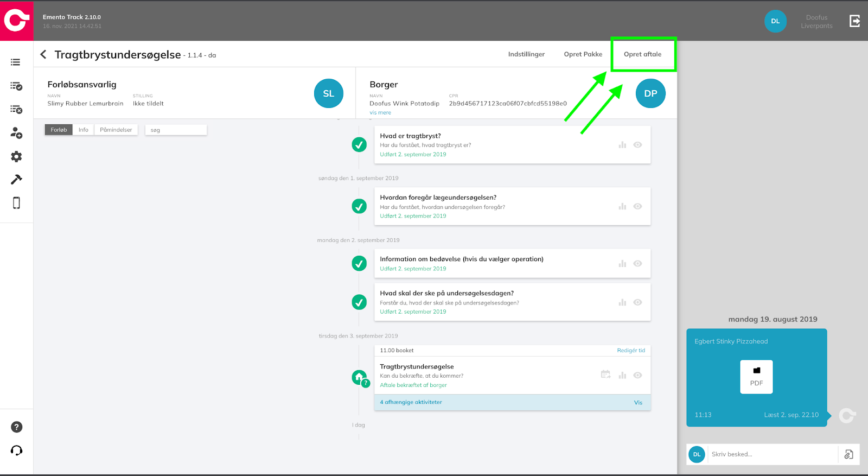Select the hammer tool icon in sidebar

(16, 180)
